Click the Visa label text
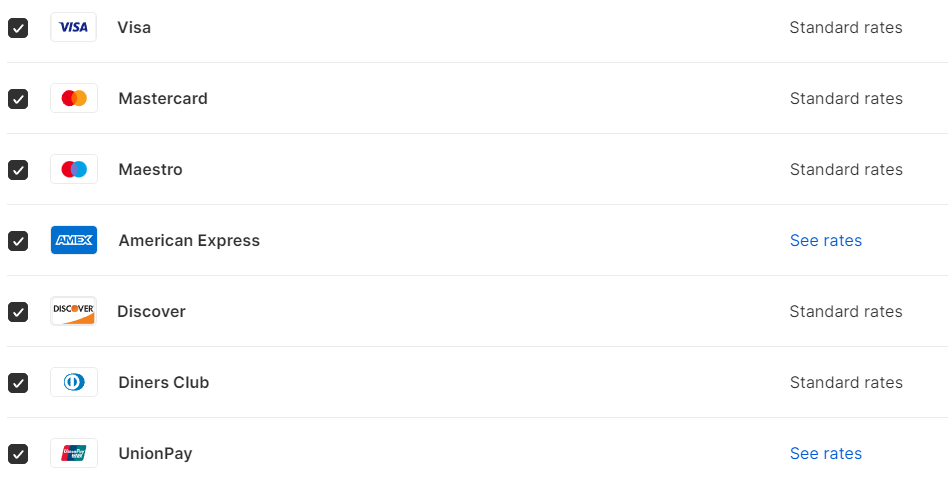Image resolution: width=948 pixels, height=479 pixels. pyautogui.click(x=134, y=28)
